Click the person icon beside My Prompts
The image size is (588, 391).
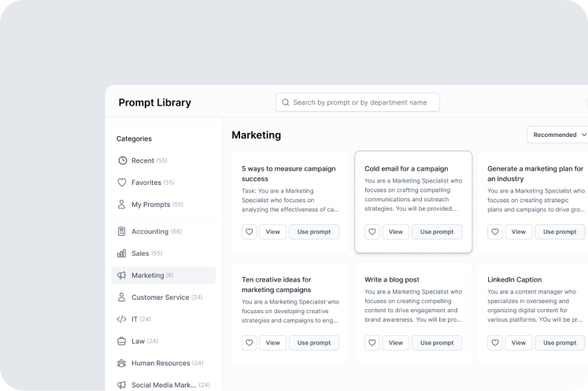coord(122,205)
